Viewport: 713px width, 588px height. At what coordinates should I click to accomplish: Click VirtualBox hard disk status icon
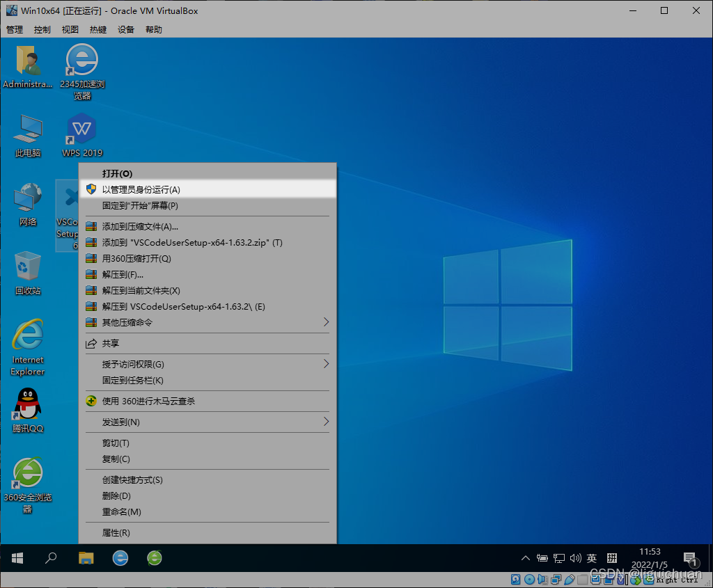coord(516,580)
